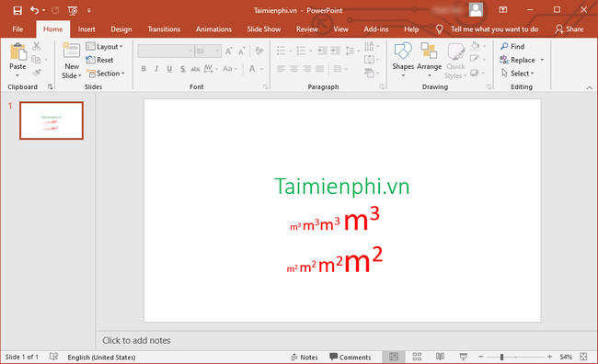Collapse the ribbon with the chevron
Viewport: 598px width, 364px height.
pyautogui.click(x=589, y=87)
